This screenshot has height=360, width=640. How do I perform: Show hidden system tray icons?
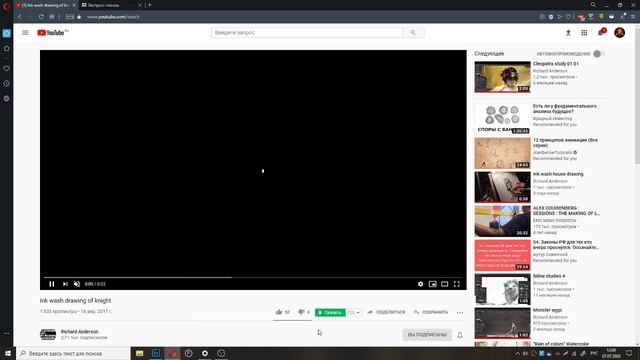pyautogui.click(x=517, y=353)
